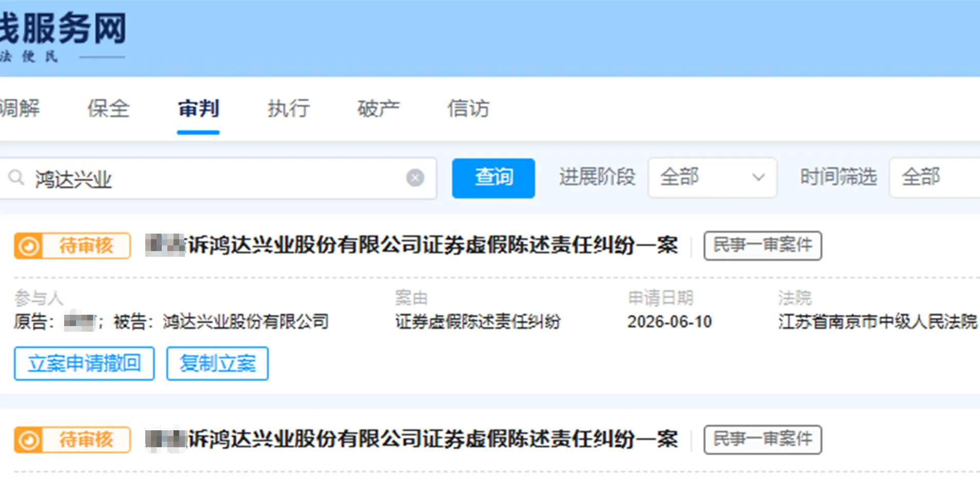This screenshot has height=477, width=980.
Task: Click the 民事一审案件 tag of the second case
Action: pos(762,440)
